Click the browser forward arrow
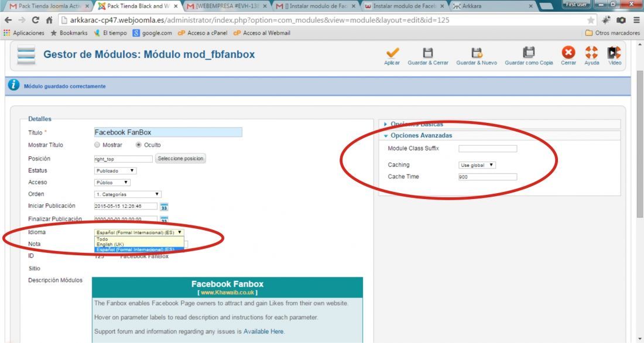Image resolution: width=644 pixels, height=343 pixels. point(22,20)
